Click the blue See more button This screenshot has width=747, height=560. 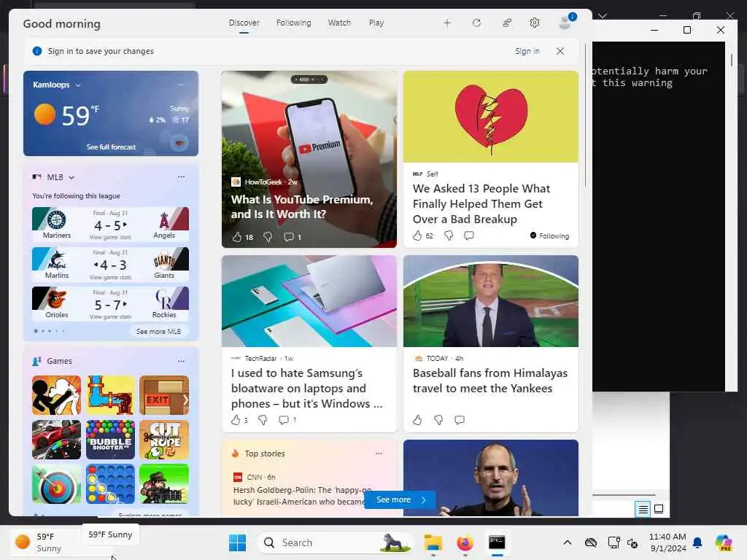(x=400, y=499)
